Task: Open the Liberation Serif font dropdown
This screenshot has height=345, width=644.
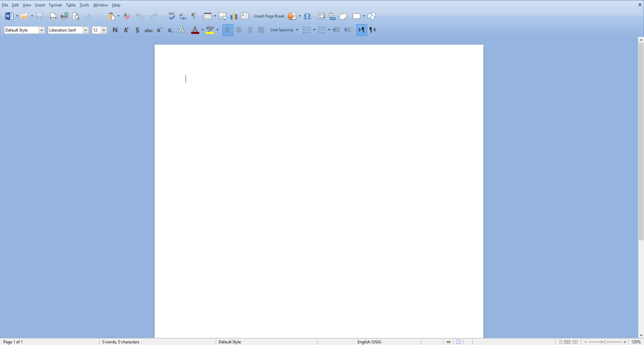Action: [x=86, y=30]
